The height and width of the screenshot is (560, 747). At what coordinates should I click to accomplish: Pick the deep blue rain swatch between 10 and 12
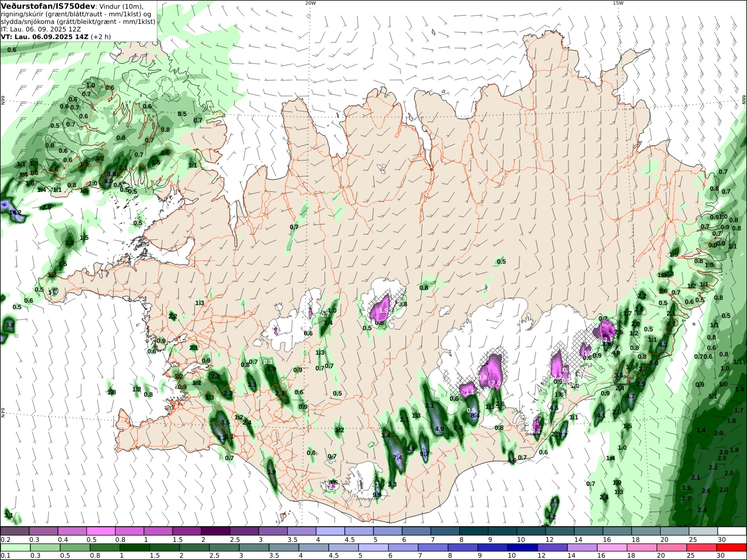click(x=523, y=548)
